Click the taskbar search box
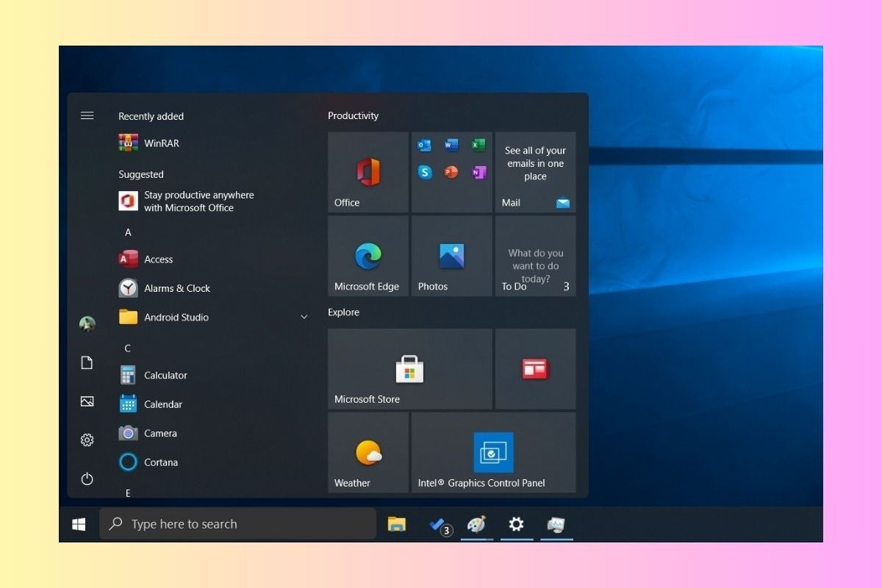This screenshot has width=882, height=588. point(238,524)
